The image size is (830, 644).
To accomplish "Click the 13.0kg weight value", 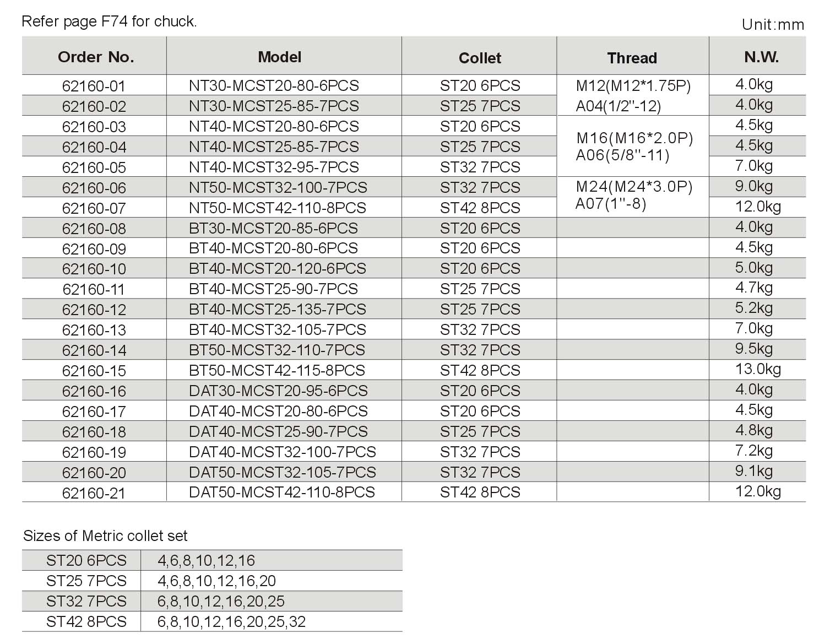I will (x=758, y=369).
